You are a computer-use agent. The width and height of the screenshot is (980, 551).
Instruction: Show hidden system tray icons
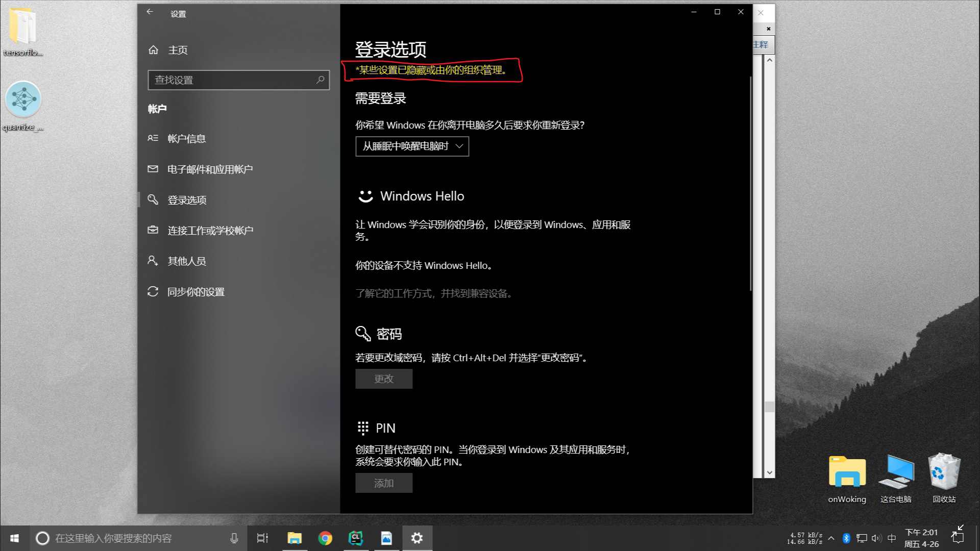click(831, 538)
